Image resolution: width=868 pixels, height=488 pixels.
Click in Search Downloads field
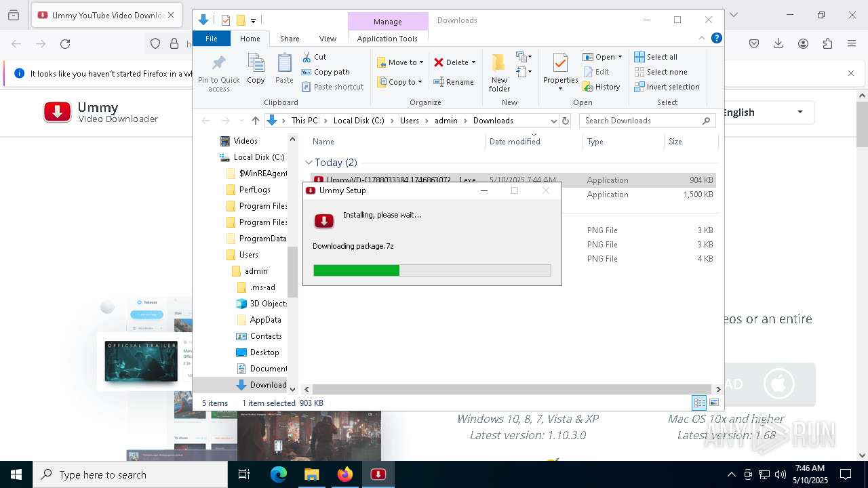coord(641,121)
